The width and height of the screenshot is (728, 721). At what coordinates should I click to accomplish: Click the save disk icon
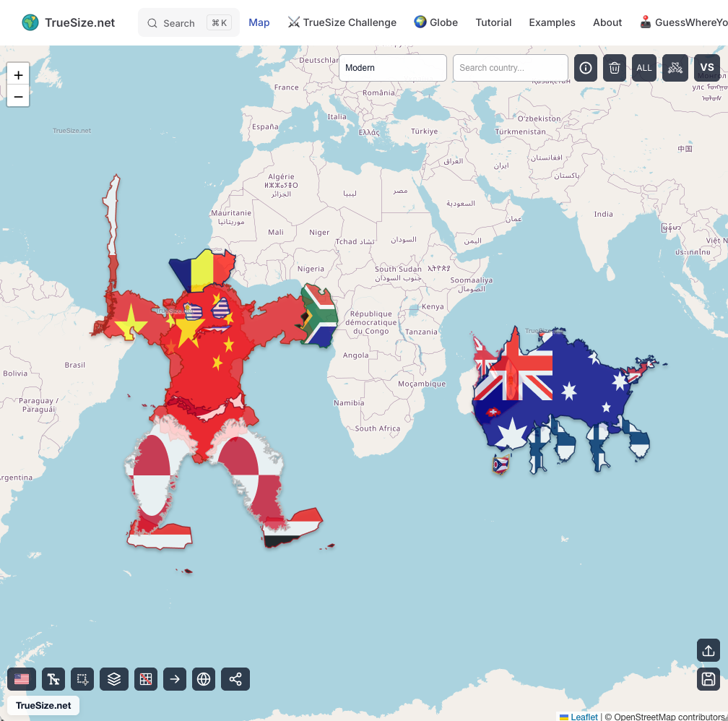[708, 679]
